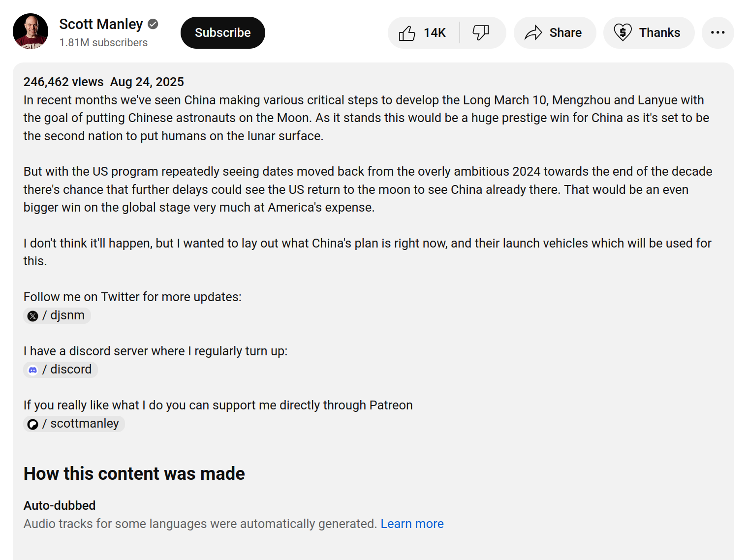Viewport: 747px width, 560px height.
Task: Click the Patreon logo icon
Action: point(33,424)
